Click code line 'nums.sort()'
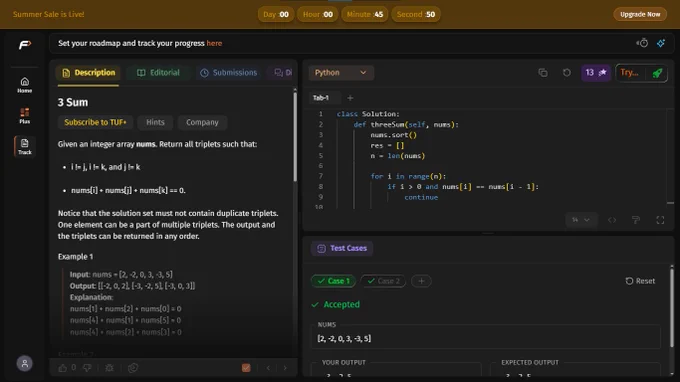680x382 pixels. pyautogui.click(x=393, y=135)
